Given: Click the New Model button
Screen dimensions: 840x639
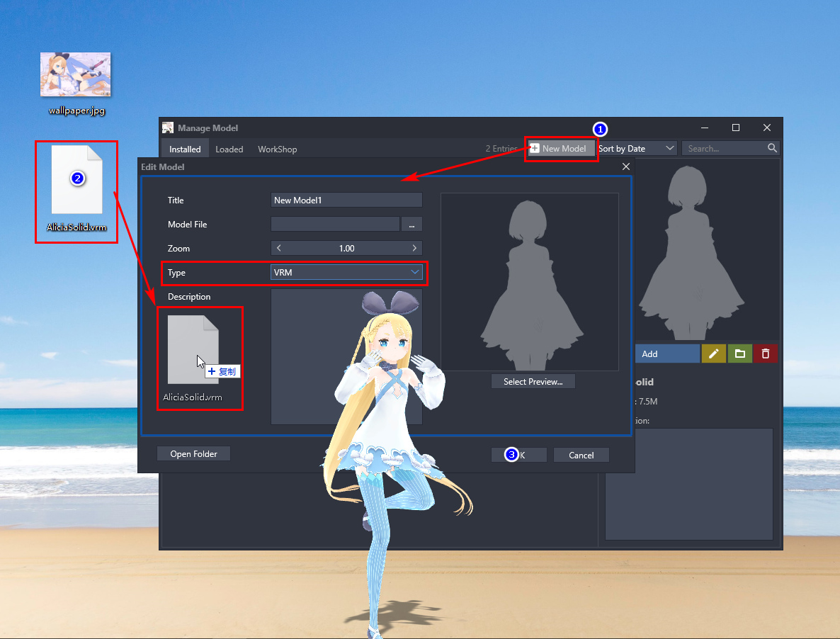Looking at the screenshot, I should pyautogui.click(x=561, y=148).
